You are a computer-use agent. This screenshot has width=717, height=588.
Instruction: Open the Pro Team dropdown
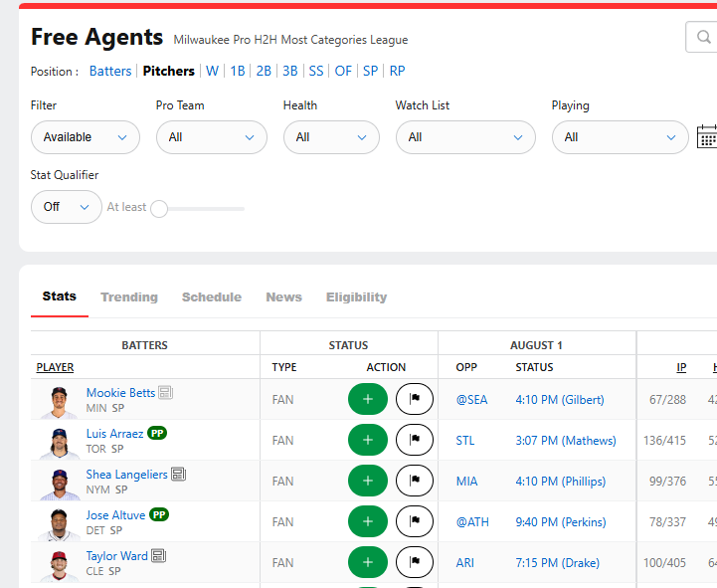[212, 137]
